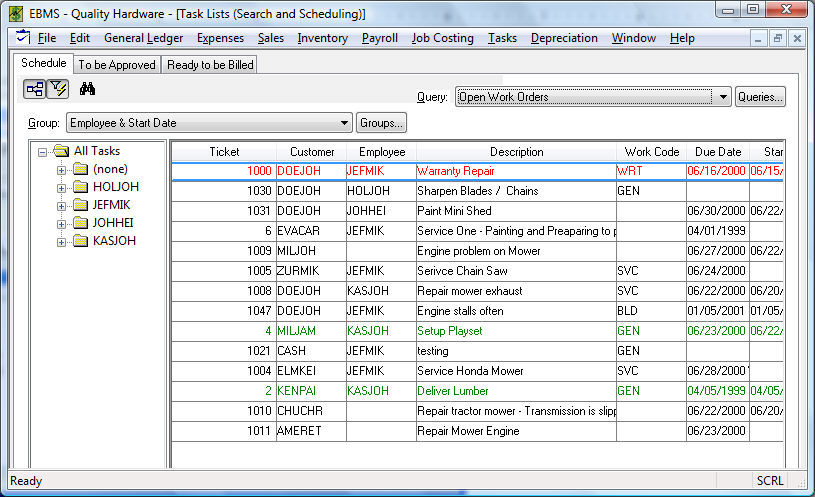Switch to the To be Approved tab

pos(117,65)
